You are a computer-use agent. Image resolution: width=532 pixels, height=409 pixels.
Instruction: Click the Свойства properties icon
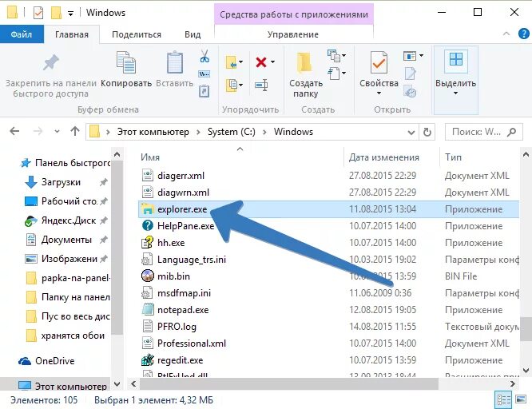[379, 62]
